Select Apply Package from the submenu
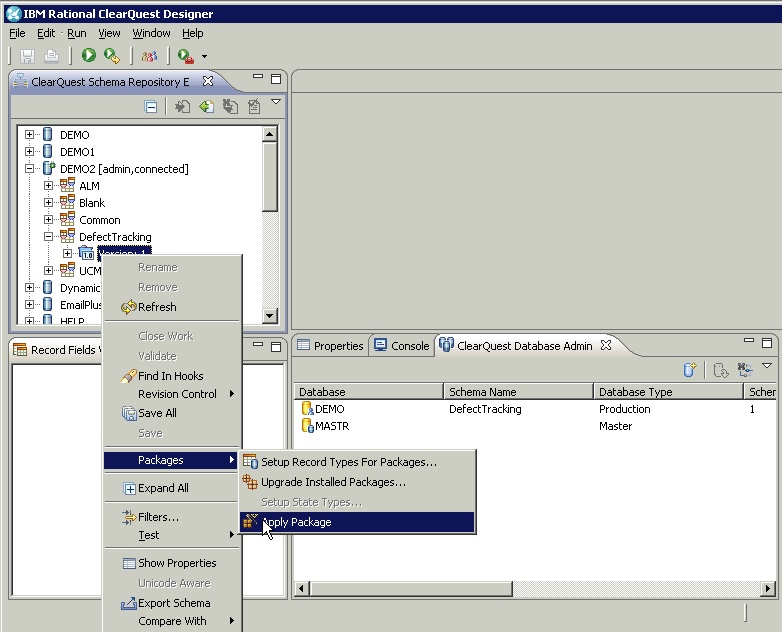The width and height of the screenshot is (782, 632). click(296, 522)
